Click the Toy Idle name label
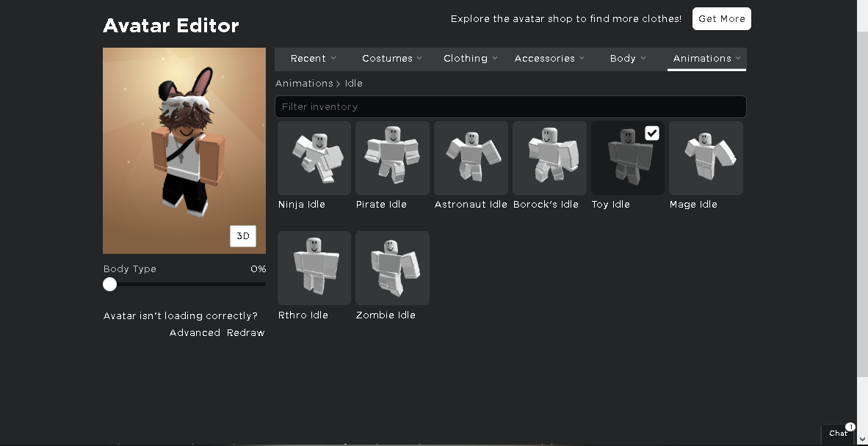This screenshot has width=868, height=446. [610, 205]
